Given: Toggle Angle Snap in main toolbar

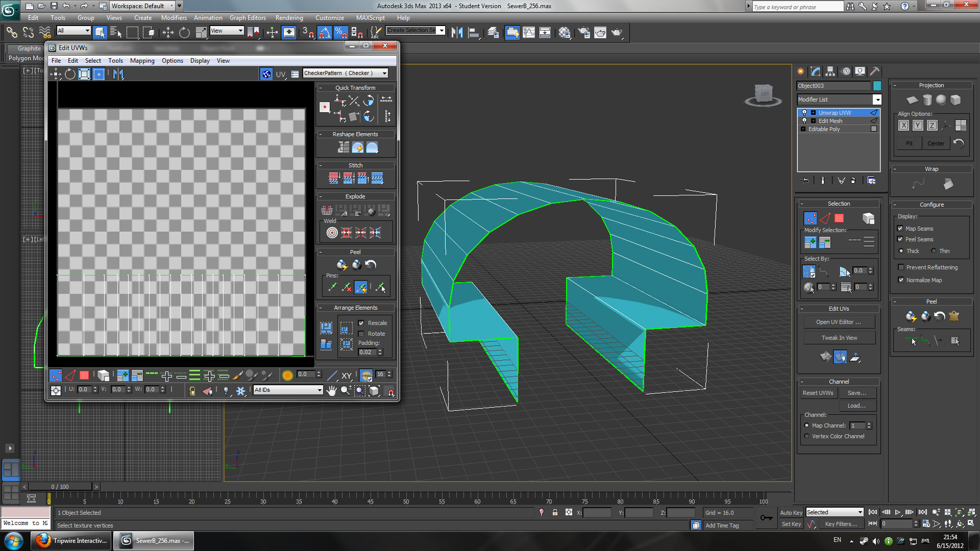Looking at the screenshot, I should tap(325, 33).
